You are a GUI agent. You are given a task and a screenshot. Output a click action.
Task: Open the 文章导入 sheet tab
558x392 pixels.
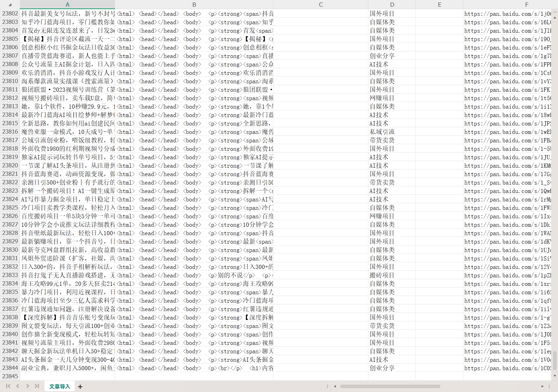click(x=59, y=386)
